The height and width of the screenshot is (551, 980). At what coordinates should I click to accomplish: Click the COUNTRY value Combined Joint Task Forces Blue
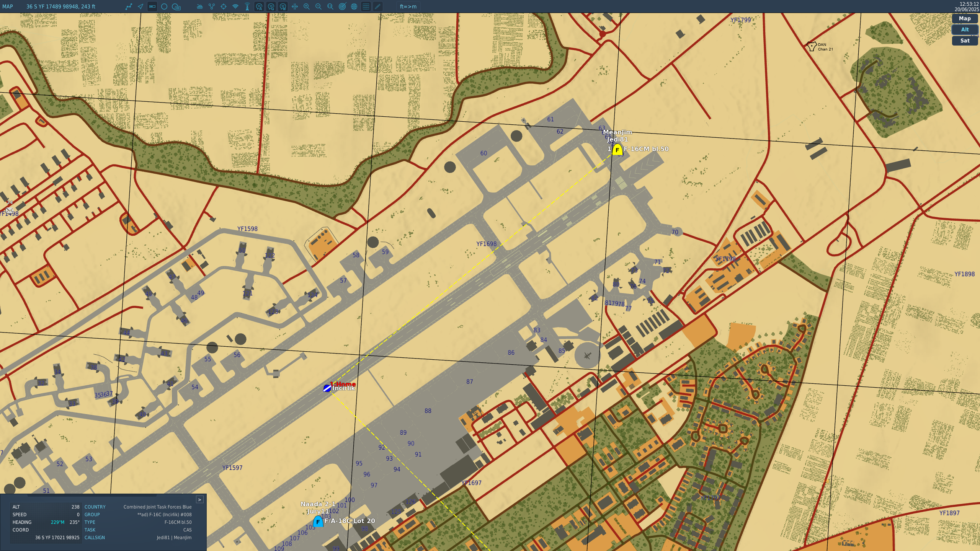click(x=158, y=507)
